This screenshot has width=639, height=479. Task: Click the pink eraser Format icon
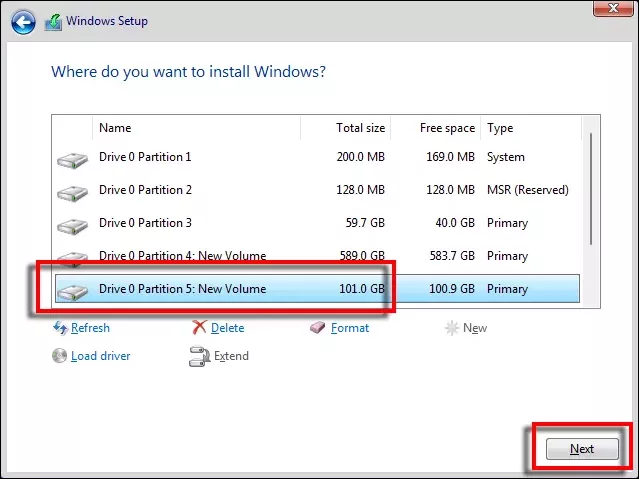coord(317,327)
